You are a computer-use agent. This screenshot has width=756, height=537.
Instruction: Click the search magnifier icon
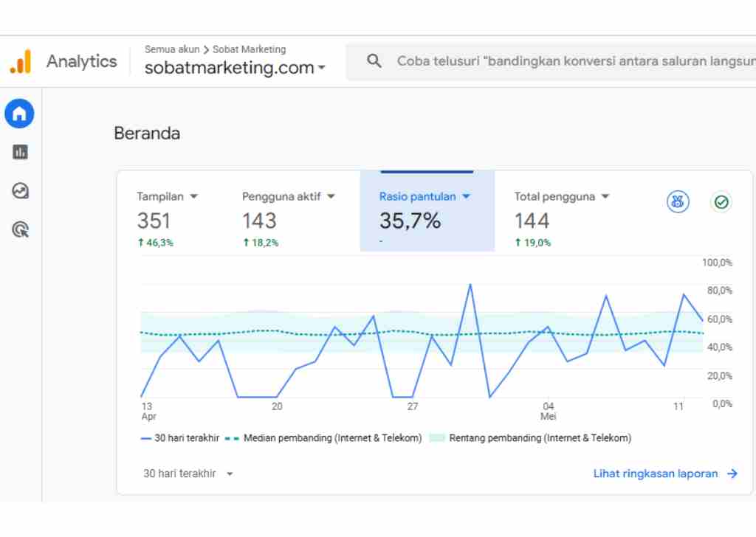374,61
